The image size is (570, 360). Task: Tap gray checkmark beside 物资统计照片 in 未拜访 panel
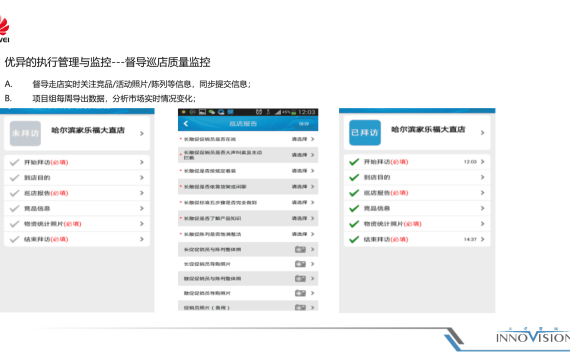pyautogui.click(x=14, y=224)
